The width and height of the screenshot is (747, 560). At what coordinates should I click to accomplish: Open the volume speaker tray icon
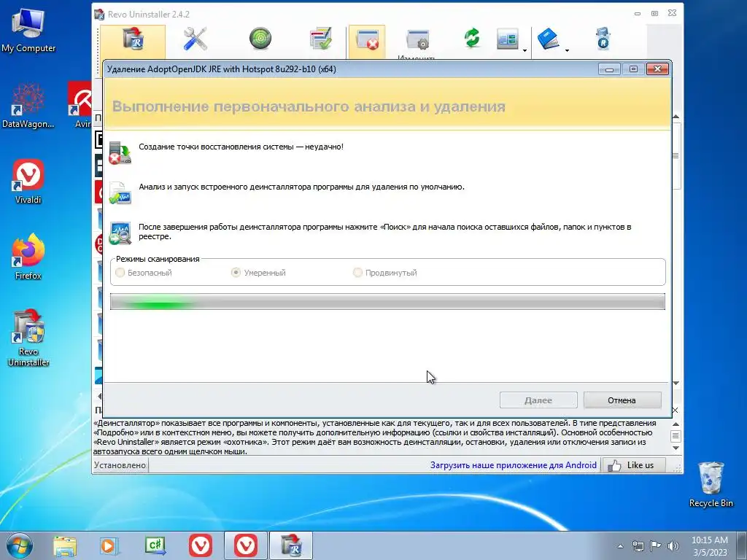673,546
